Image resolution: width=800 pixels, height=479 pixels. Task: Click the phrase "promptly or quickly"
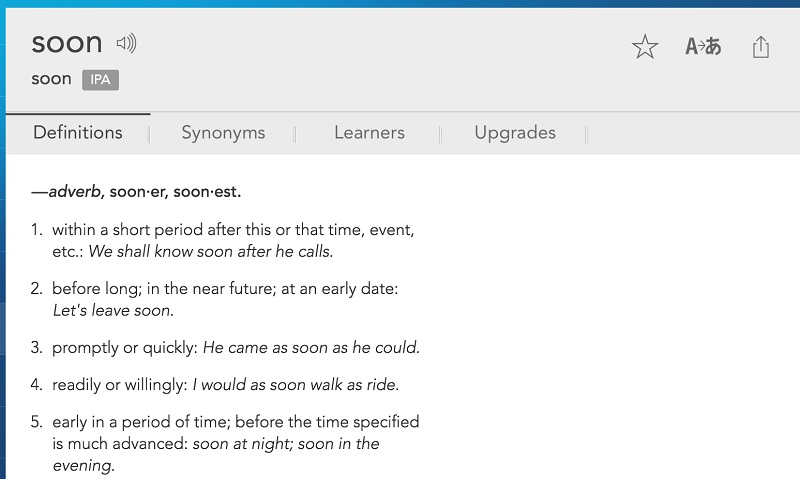tap(124, 348)
